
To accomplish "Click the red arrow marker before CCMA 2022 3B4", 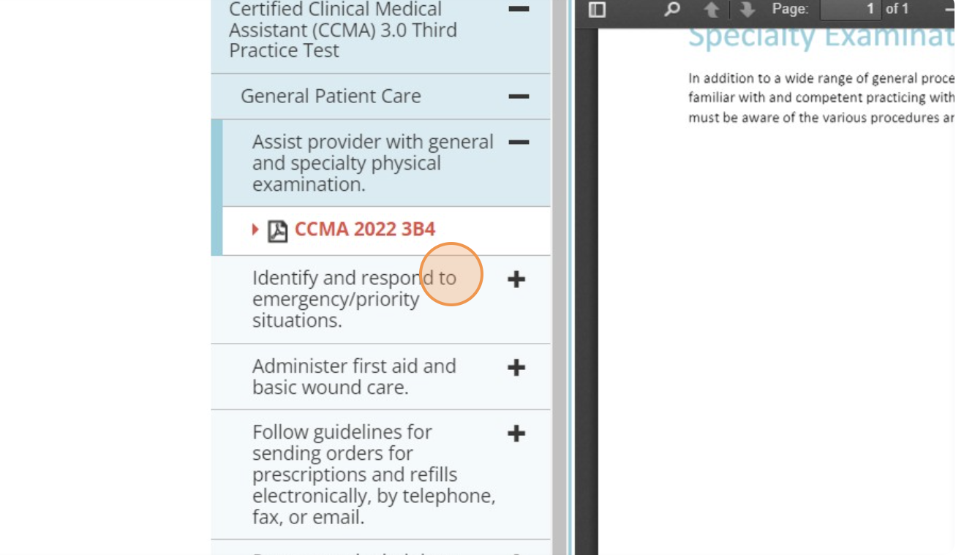I will [x=255, y=230].
